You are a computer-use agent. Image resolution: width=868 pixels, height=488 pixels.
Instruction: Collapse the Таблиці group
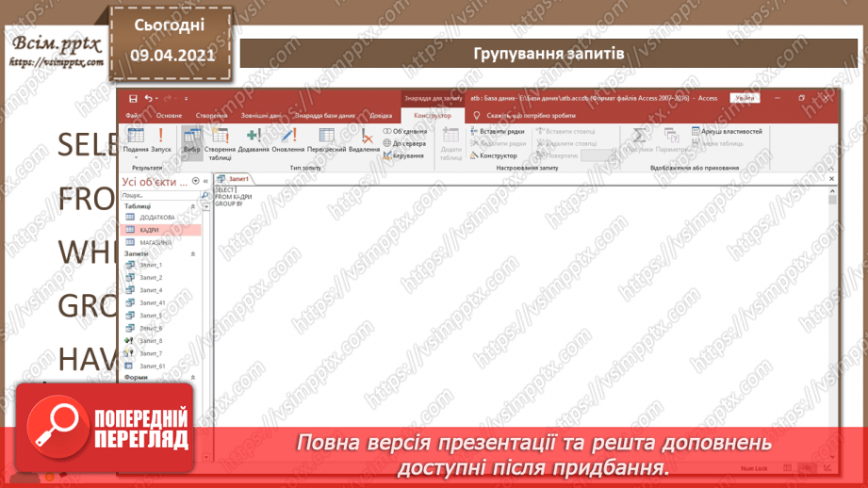[x=193, y=206]
